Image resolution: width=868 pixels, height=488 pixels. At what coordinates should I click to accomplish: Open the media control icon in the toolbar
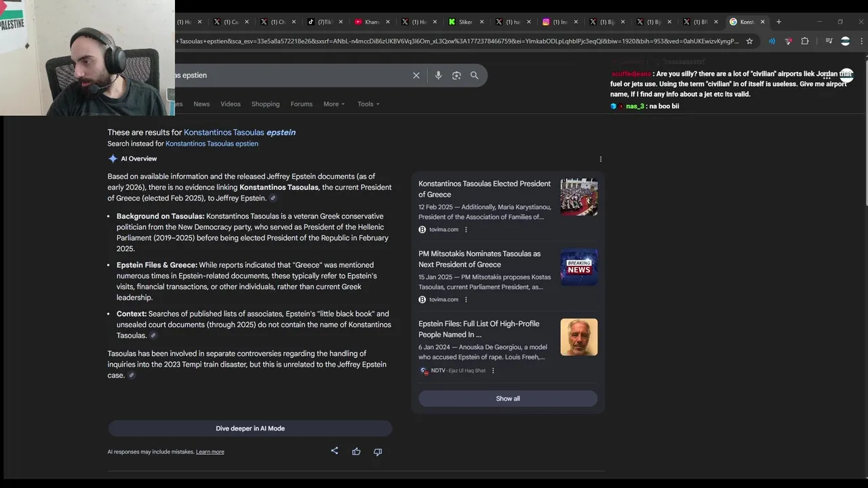pyautogui.click(x=829, y=41)
